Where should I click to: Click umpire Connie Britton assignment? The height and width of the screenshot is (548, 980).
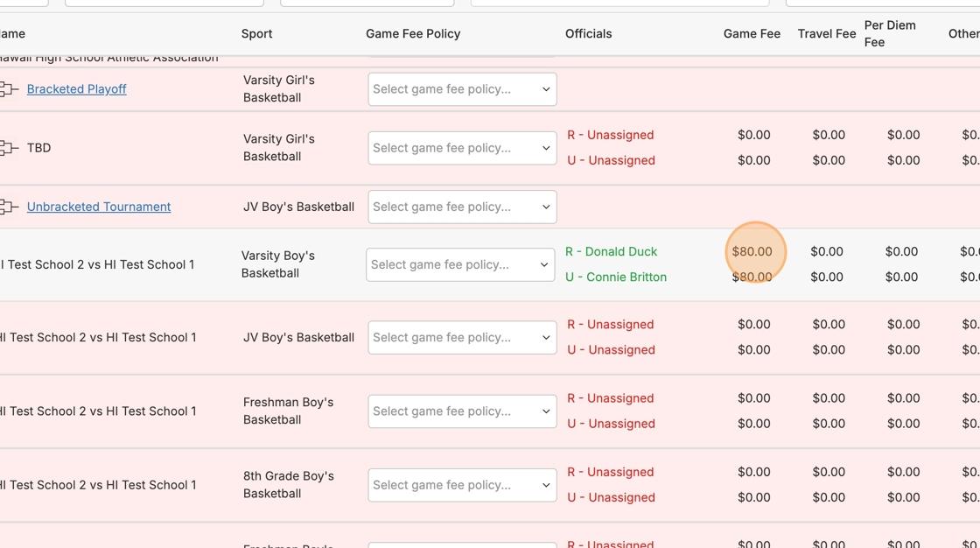615,278
